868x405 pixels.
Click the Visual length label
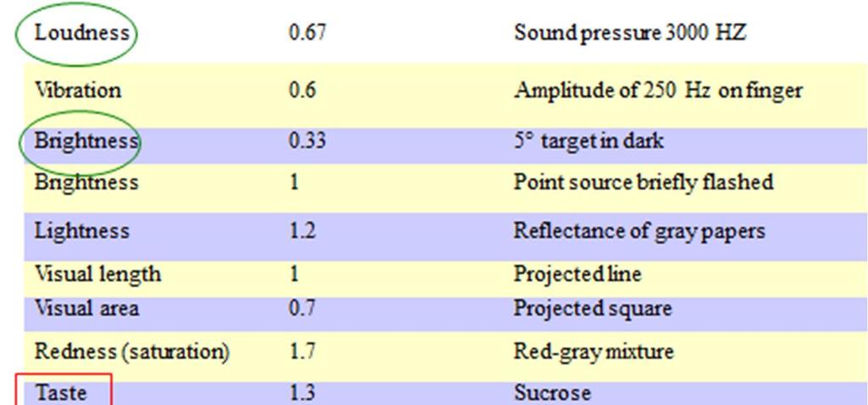97,275
